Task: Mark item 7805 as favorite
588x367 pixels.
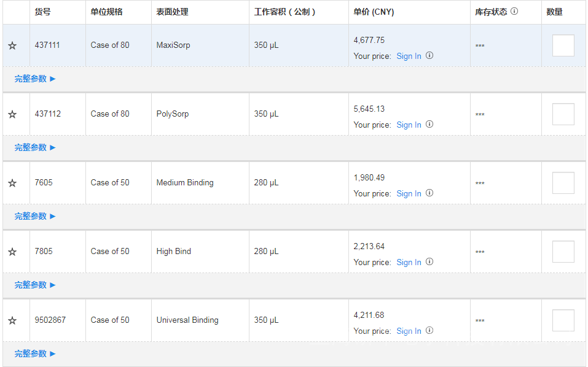Action: click(12, 252)
